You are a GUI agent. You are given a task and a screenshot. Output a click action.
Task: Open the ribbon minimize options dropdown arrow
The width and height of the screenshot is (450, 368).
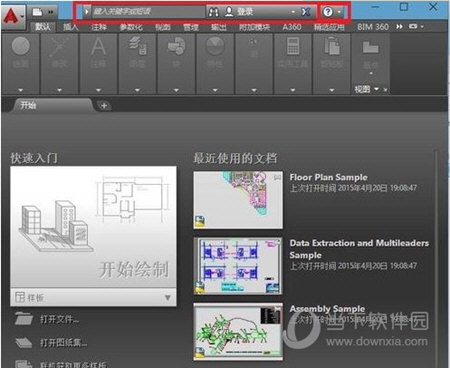pyautogui.click(x=422, y=27)
